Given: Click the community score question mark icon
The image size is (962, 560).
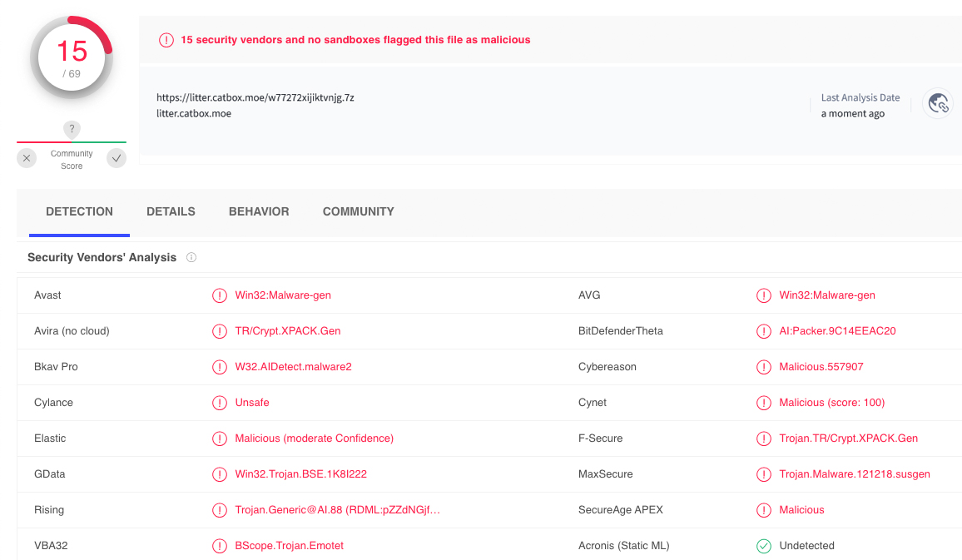Looking at the screenshot, I should click(72, 129).
